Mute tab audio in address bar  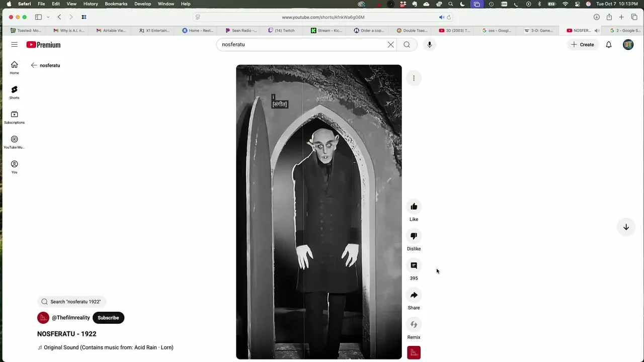[x=441, y=17]
